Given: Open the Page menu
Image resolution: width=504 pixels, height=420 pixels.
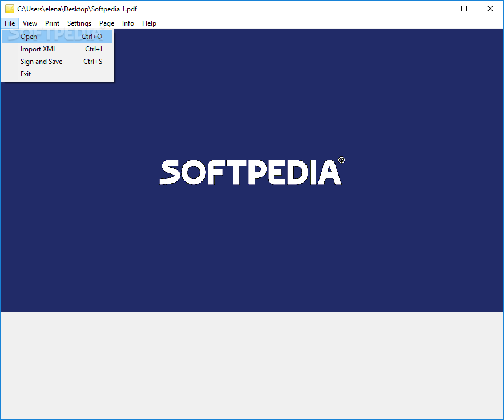Looking at the screenshot, I should [107, 23].
